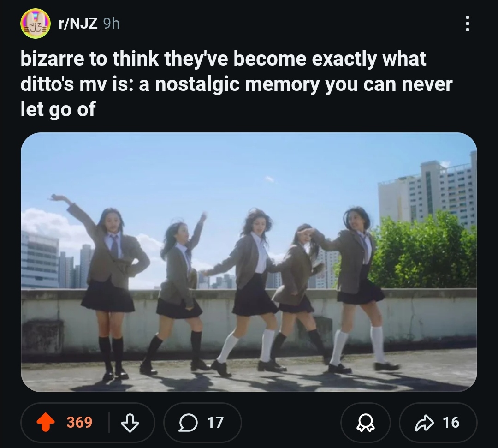498x448 pixels.
Task: Tap the 17 comments count
Action: [215, 423]
